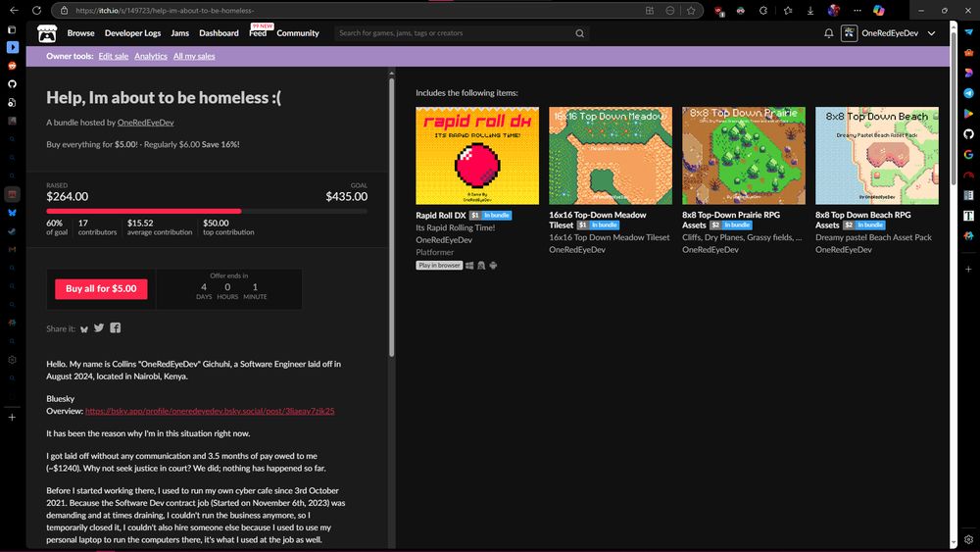Open the Community nav item

[298, 33]
